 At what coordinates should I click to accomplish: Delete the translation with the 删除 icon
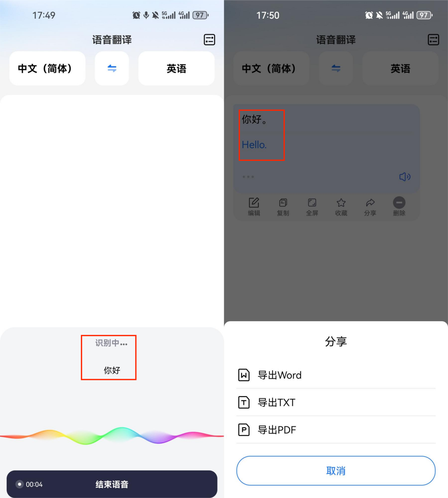399,203
